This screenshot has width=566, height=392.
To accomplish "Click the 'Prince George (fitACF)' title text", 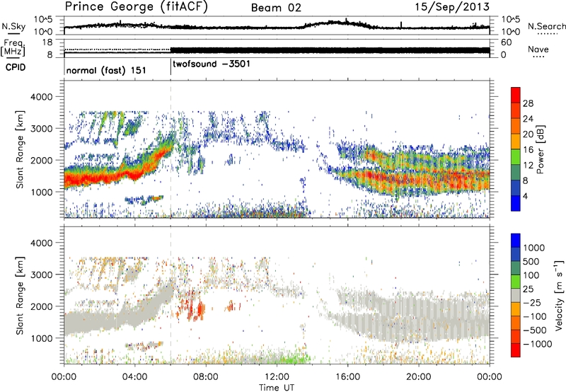I will click(137, 6).
